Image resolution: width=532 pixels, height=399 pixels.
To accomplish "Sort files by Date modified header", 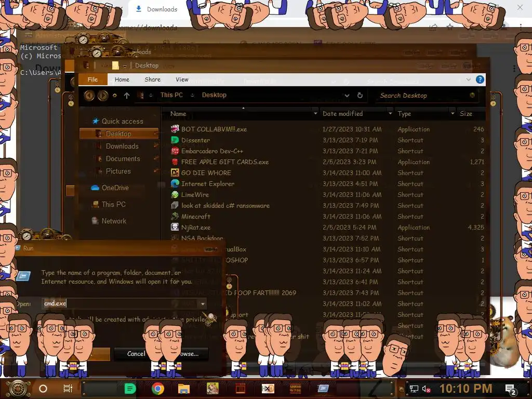I will click(x=343, y=114).
